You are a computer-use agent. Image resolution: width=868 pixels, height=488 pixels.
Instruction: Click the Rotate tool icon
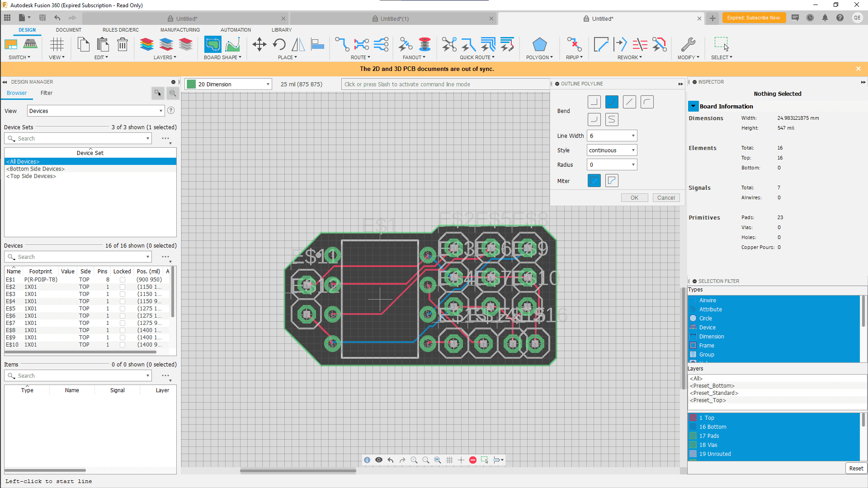coord(279,44)
